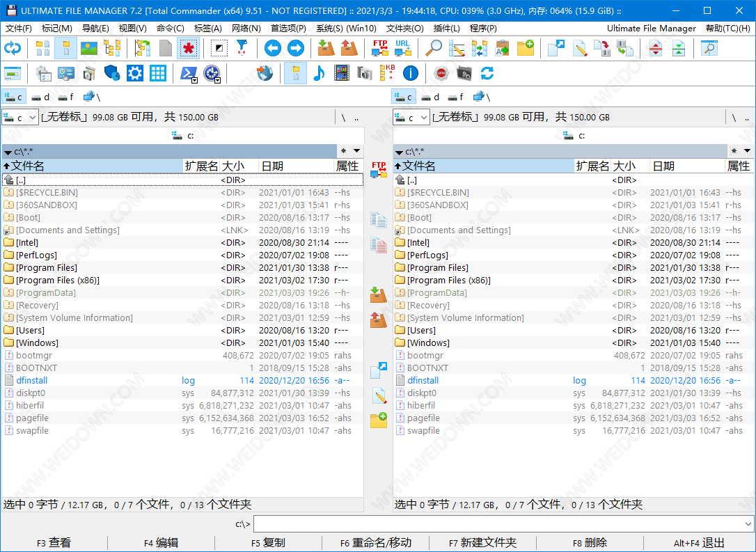Click F6 重命名/移动 button
The image size is (756, 552).
[376, 543]
